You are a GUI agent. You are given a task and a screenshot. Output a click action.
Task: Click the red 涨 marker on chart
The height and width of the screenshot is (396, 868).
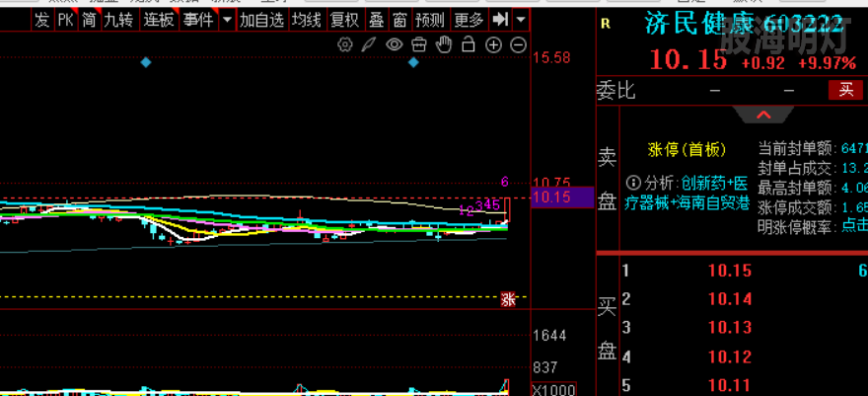(509, 298)
